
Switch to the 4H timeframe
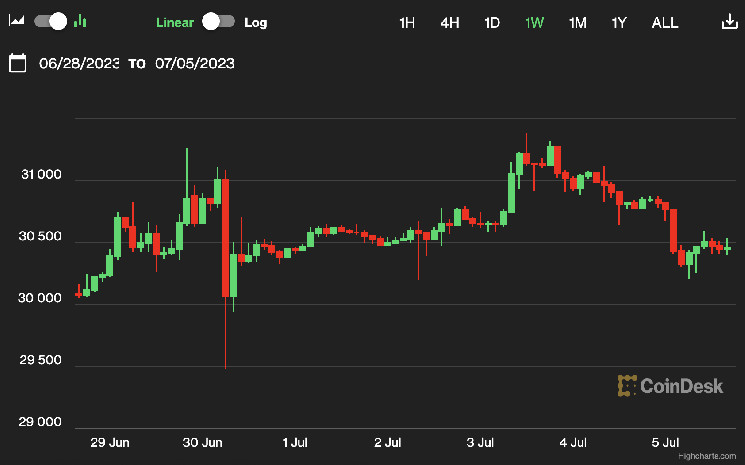point(450,22)
